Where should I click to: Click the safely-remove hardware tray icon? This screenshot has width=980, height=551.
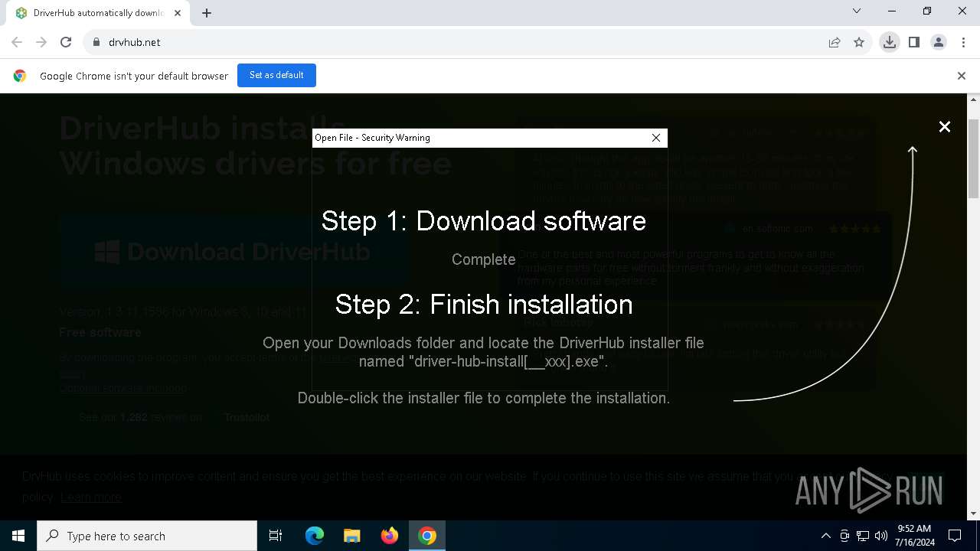844,536
